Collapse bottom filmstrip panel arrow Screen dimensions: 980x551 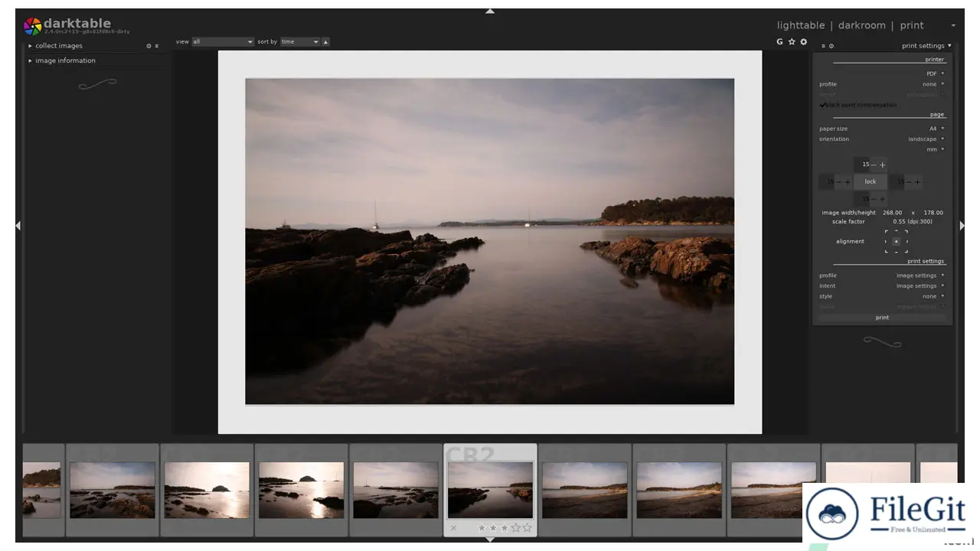coord(490,540)
